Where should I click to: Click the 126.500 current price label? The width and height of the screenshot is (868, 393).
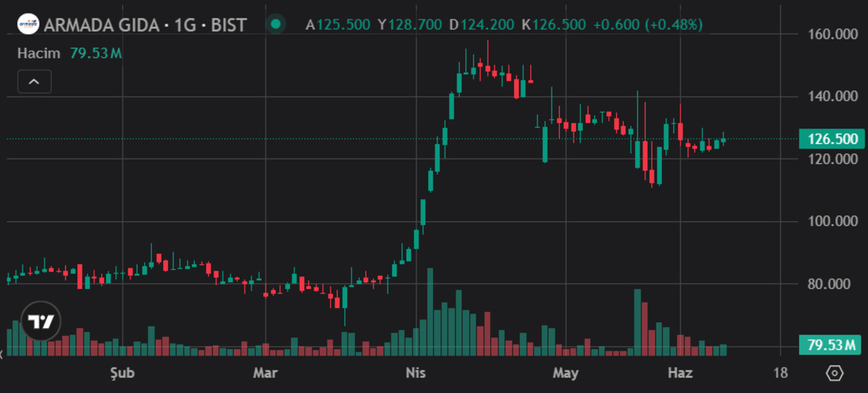[x=832, y=139]
